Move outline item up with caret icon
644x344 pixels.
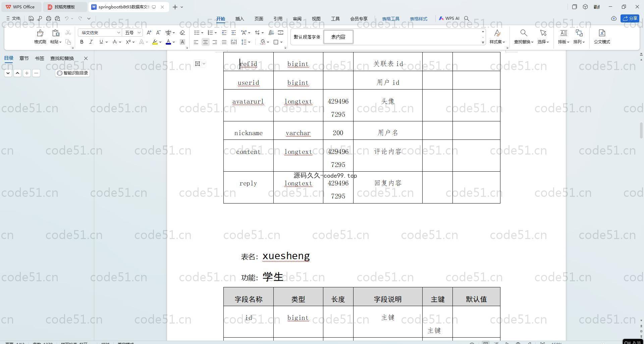[17, 73]
